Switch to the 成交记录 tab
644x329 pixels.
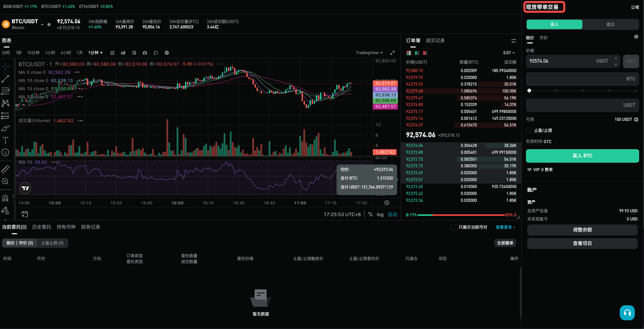(x=435, y=40)
